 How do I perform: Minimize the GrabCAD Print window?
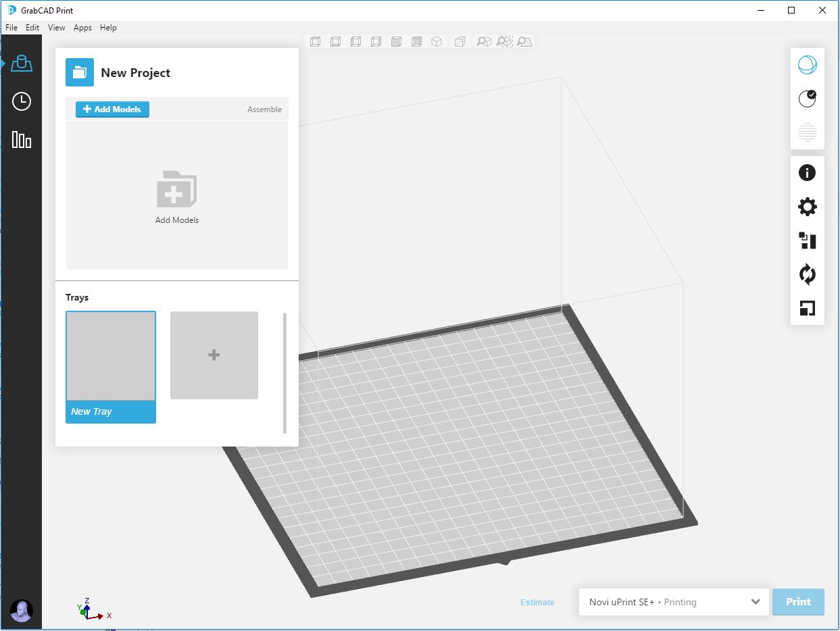pos(760,10)
